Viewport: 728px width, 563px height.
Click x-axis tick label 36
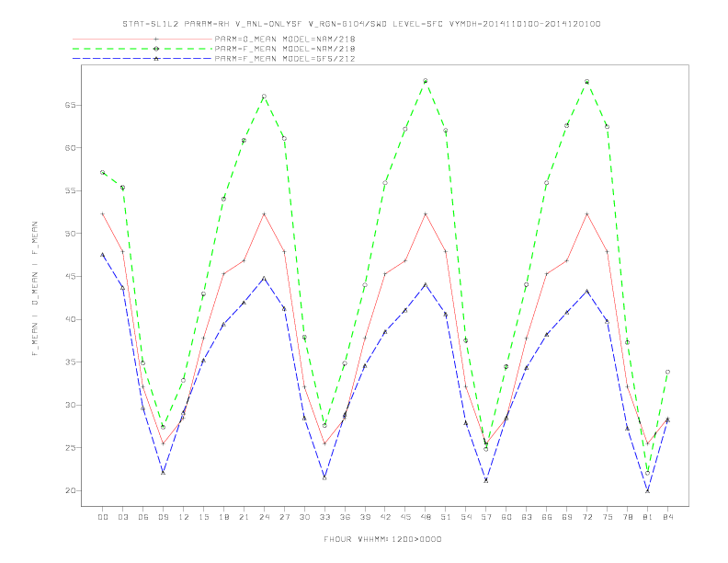[345, 517]
